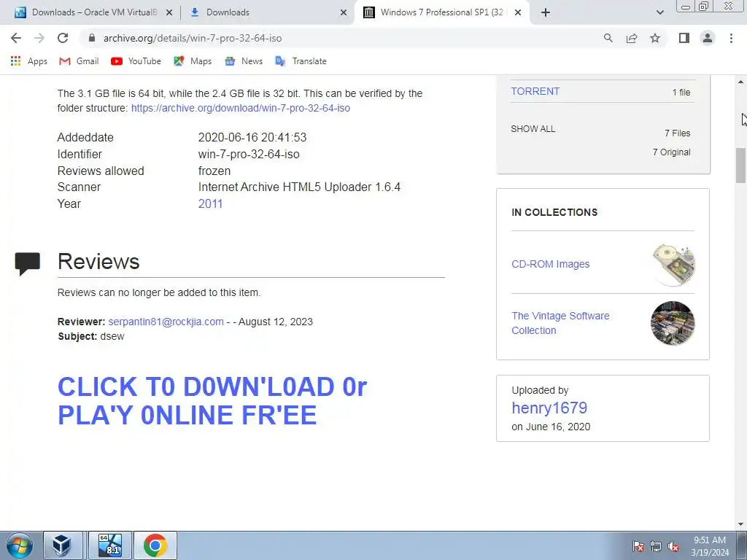The height and width of the screenshot is (560, 747).
Task: Click the browser forward arrow
Action: point(39,38)
